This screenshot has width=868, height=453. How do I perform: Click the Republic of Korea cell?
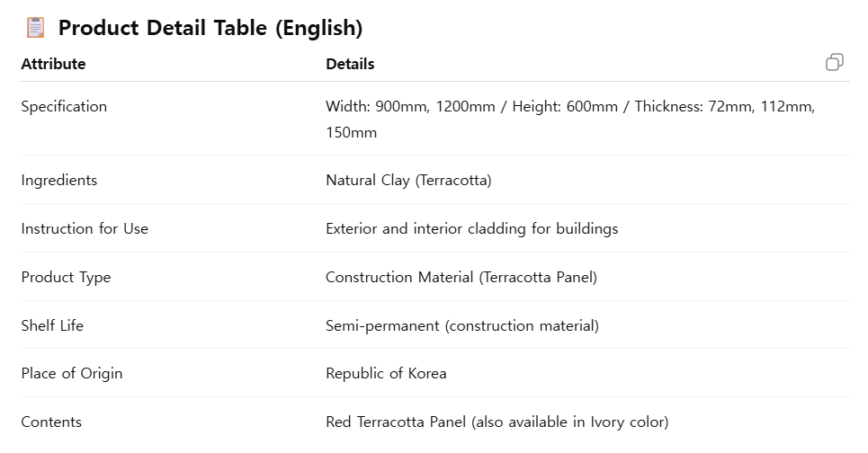point(386,373)
